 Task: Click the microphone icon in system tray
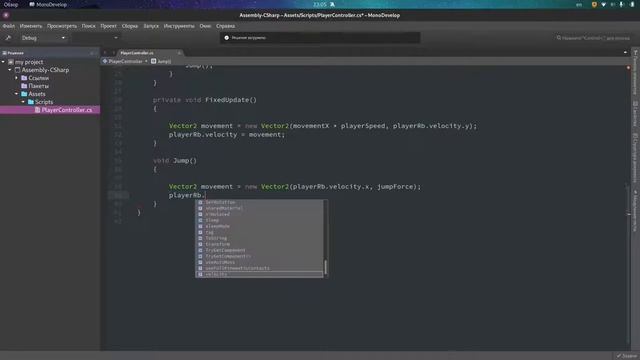click(622, 4)
